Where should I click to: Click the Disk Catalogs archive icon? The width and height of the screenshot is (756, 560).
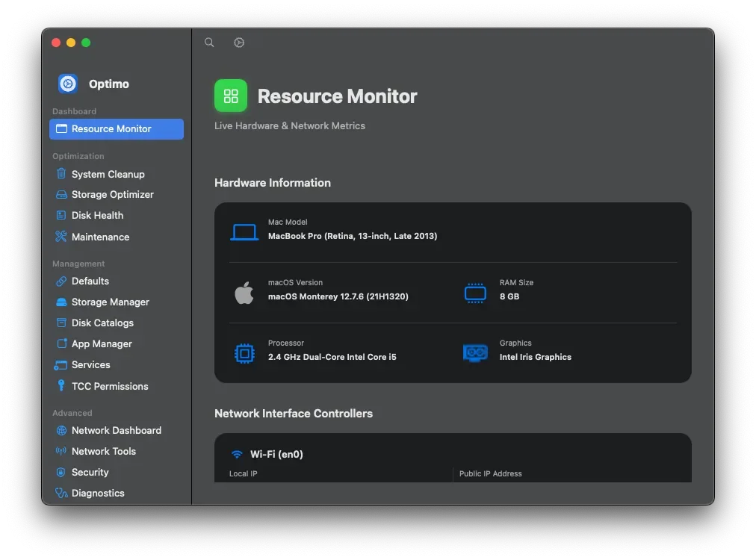61,323
